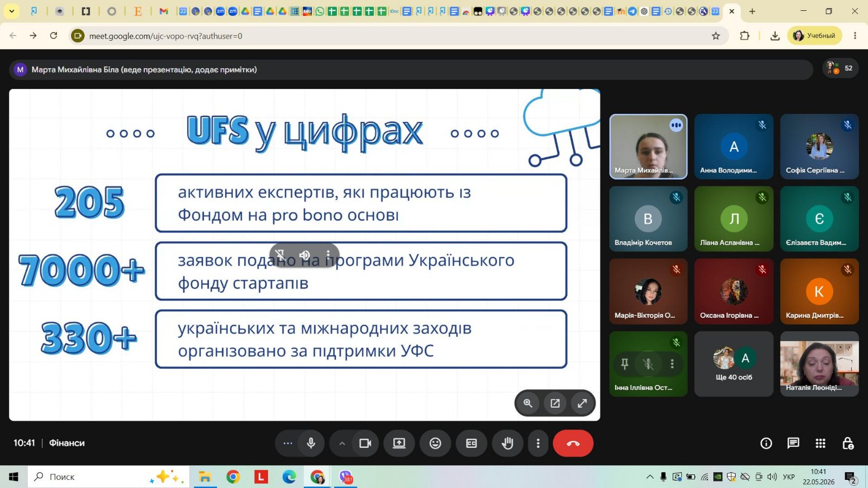The height and width of the screenshot is (488, 868).
Task: Open more options in call controls
Action: (538, 443)
